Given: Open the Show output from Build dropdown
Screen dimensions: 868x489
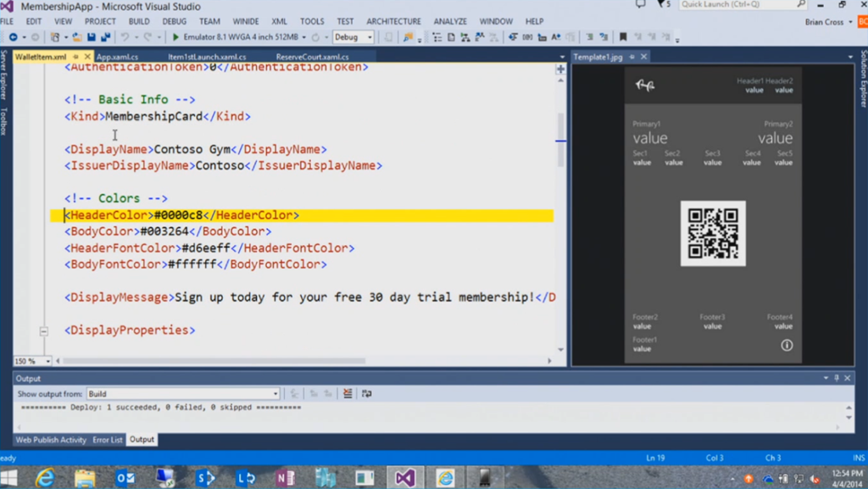Looking at the screenshot, I should coord(275,394).
